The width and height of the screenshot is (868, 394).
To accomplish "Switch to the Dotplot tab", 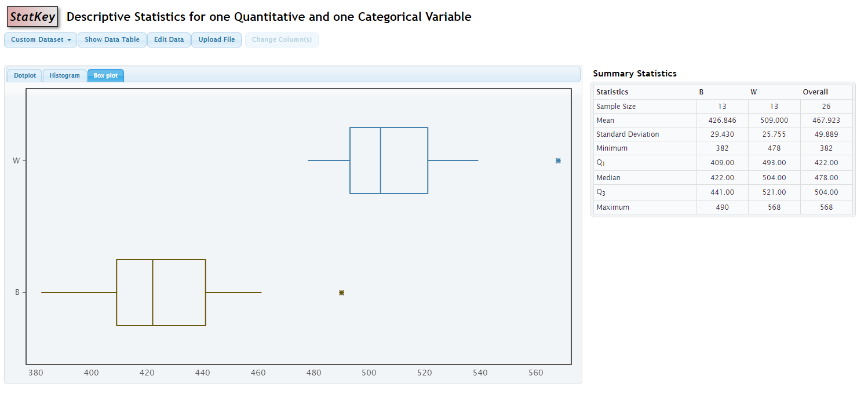I will click(x=24, y=75).
